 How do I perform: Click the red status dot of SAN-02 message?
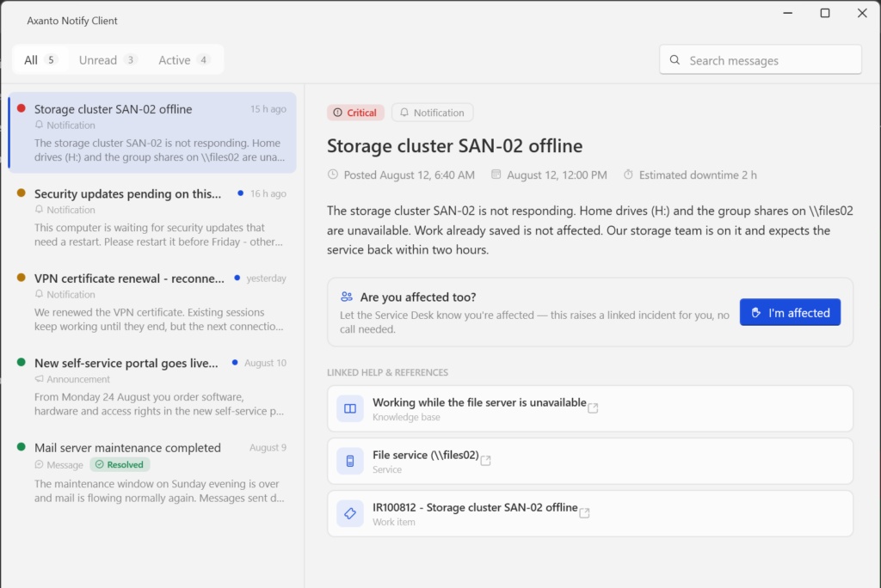[x=22, y=108]
